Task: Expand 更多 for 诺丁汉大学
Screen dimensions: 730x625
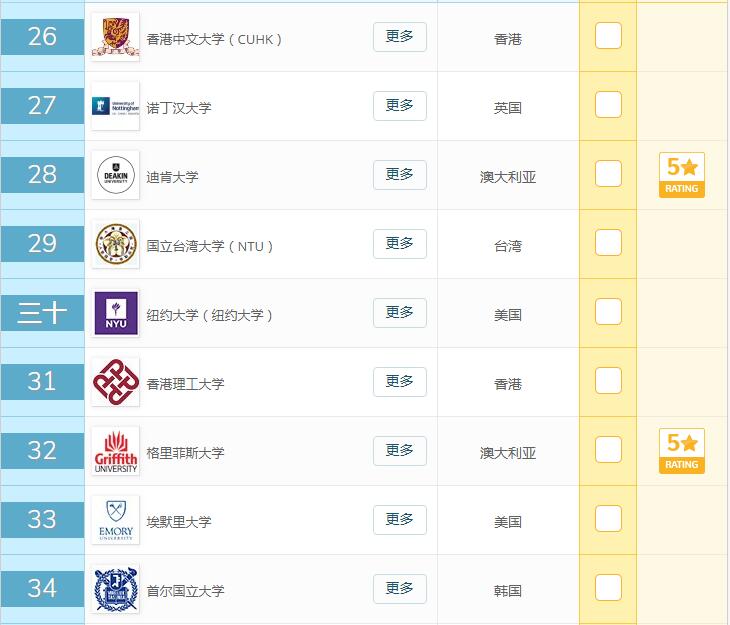Action: pos(399,106)
